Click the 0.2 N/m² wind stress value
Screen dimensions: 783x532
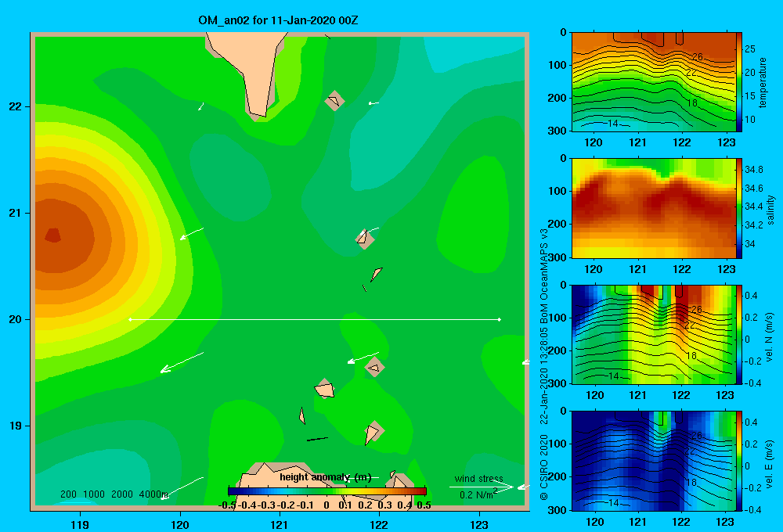click(478, 494)
